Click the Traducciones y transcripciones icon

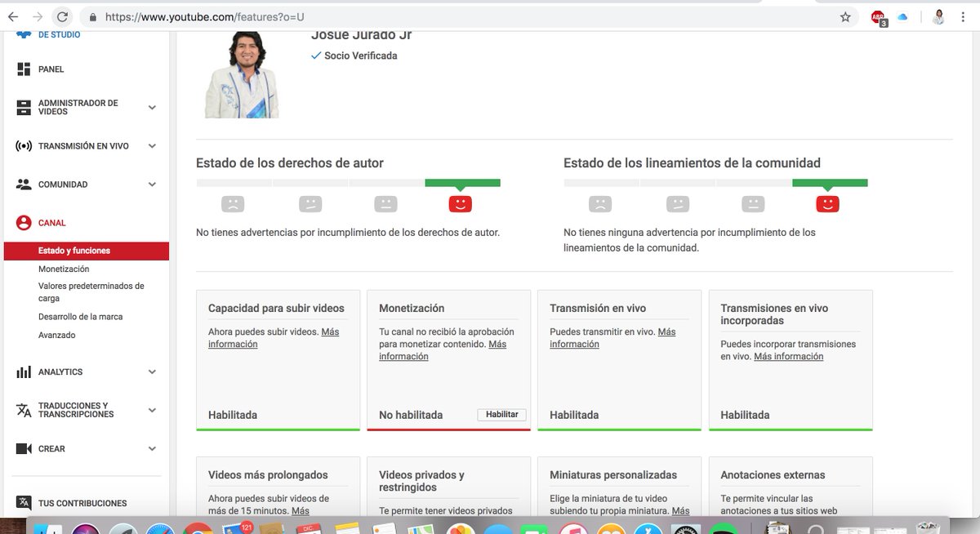click(x=24, y=410)
